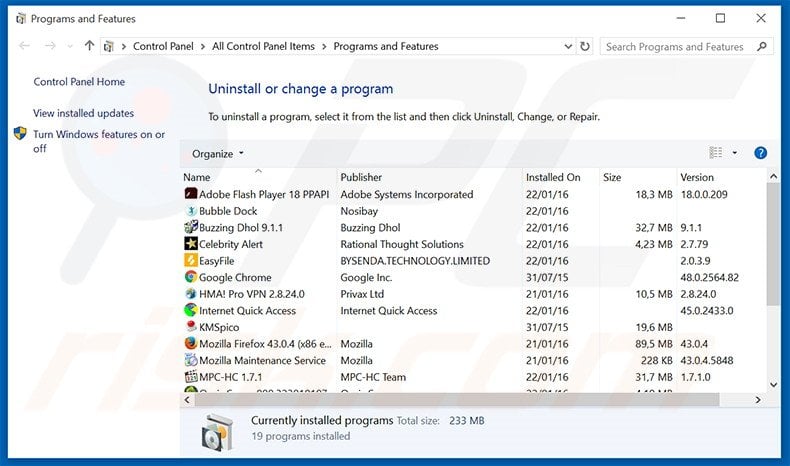This screenshot has height=466, width=790.
Task: Select the Bubble Dock program name
Action: pyautogui.click(x=228, y=211)
